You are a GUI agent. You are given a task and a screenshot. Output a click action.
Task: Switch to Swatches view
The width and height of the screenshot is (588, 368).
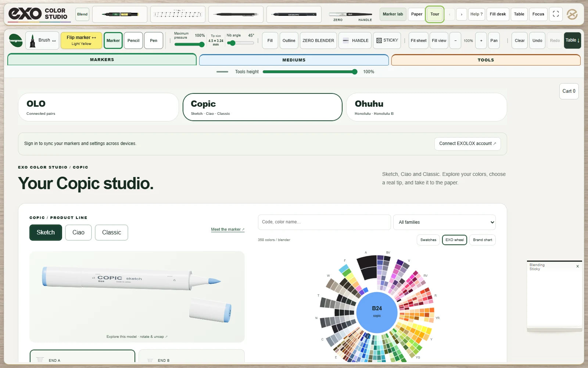tap(428, 240)
